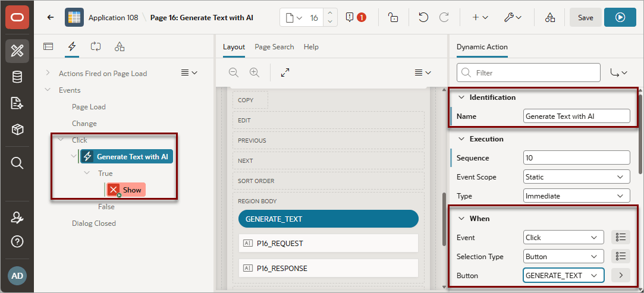644x293 pixels.
Task: Expand the layout to full size
Action: [285, 73]
